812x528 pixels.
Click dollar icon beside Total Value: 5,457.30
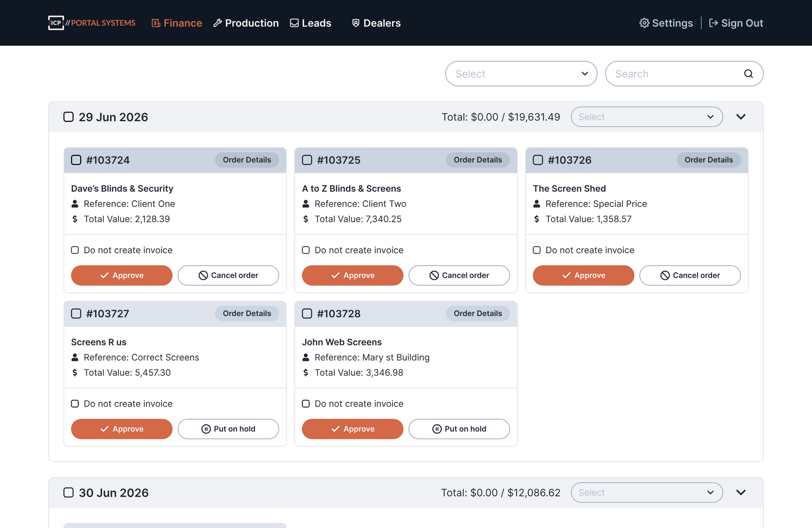pyautogui.click(x=75, y=373)
